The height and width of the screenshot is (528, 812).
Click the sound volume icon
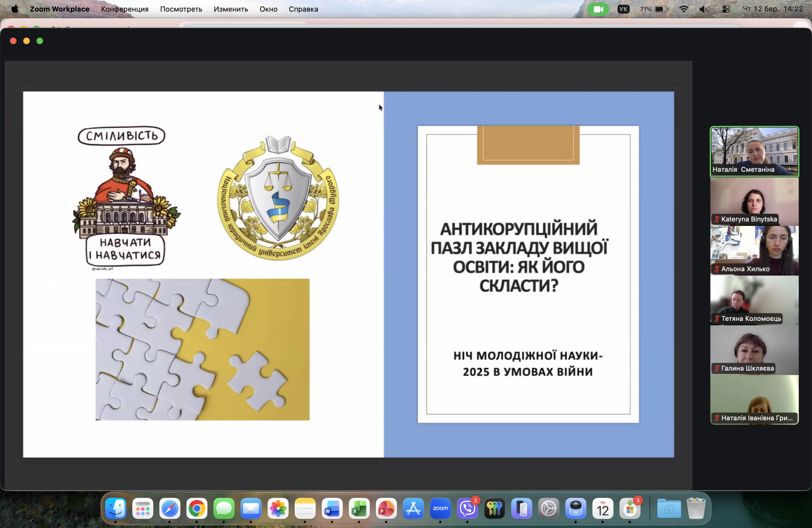[x=704, y=9]
